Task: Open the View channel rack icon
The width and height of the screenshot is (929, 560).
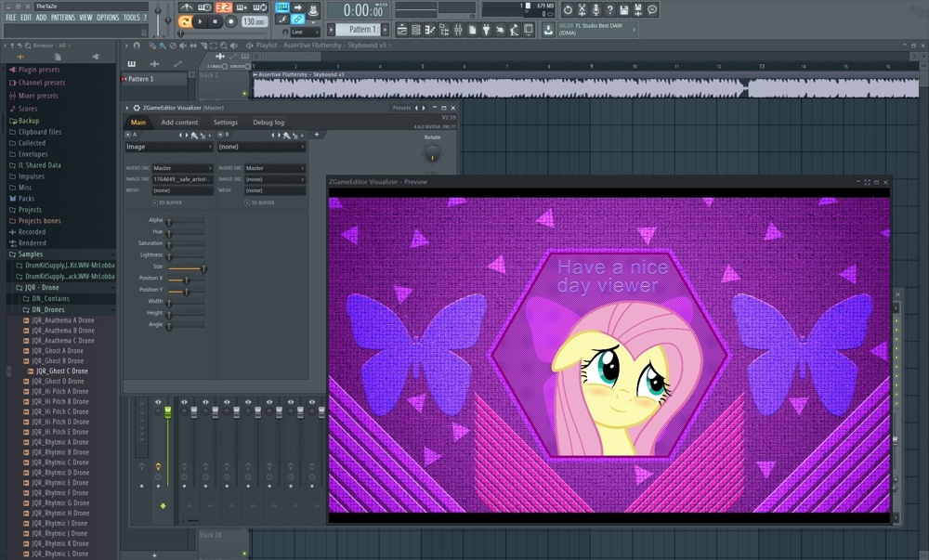Action: pos(416,30)
